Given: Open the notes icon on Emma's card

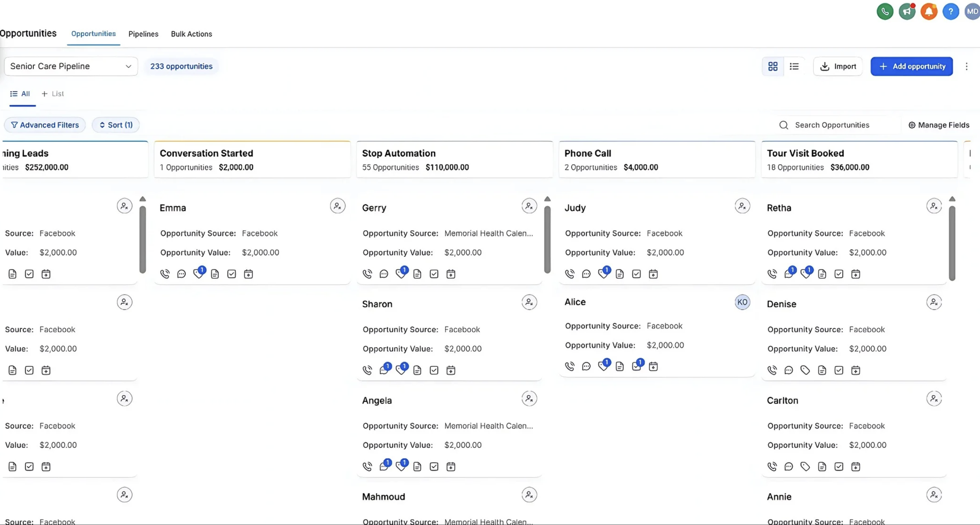Looking at the screenshot, I should (215, 274).
